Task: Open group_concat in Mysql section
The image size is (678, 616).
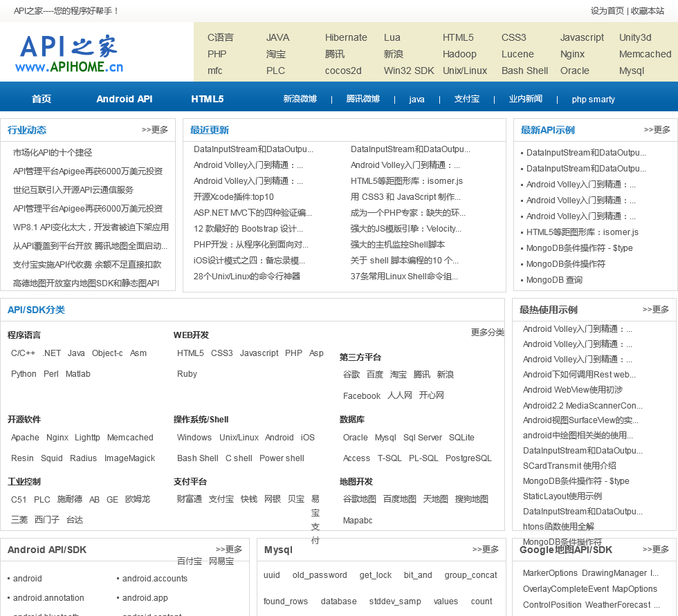Action: coord(470,575)
